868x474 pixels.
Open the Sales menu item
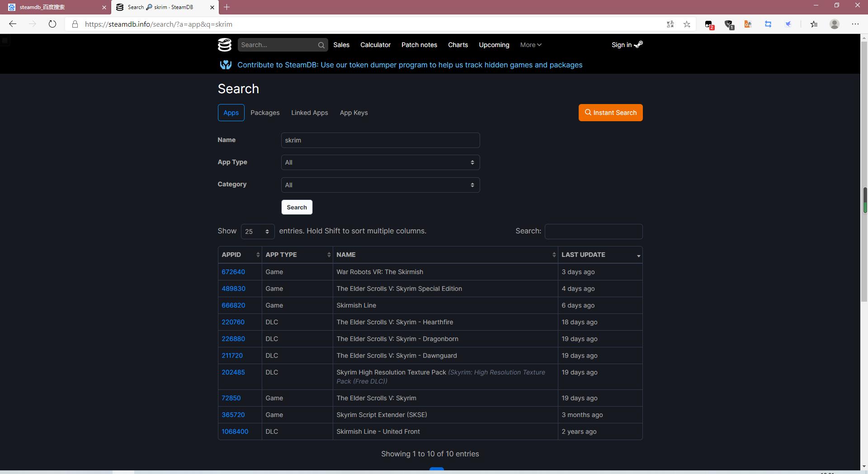[341, 45]
